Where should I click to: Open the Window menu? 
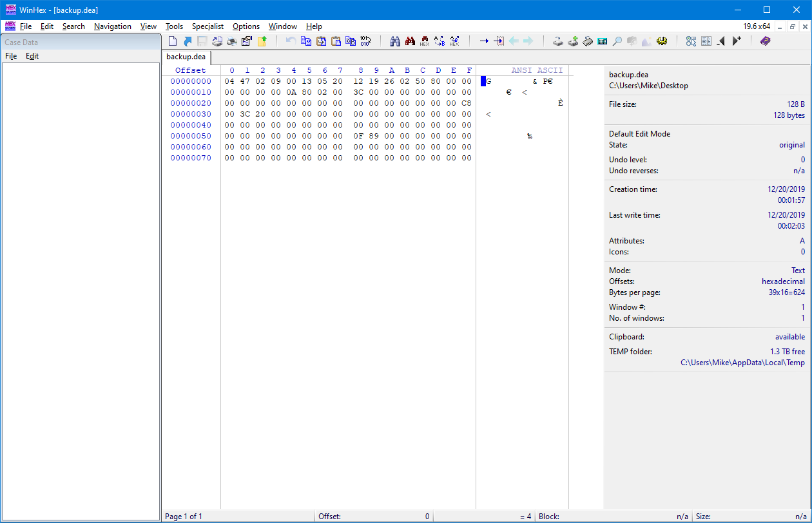tap(283, 26)
